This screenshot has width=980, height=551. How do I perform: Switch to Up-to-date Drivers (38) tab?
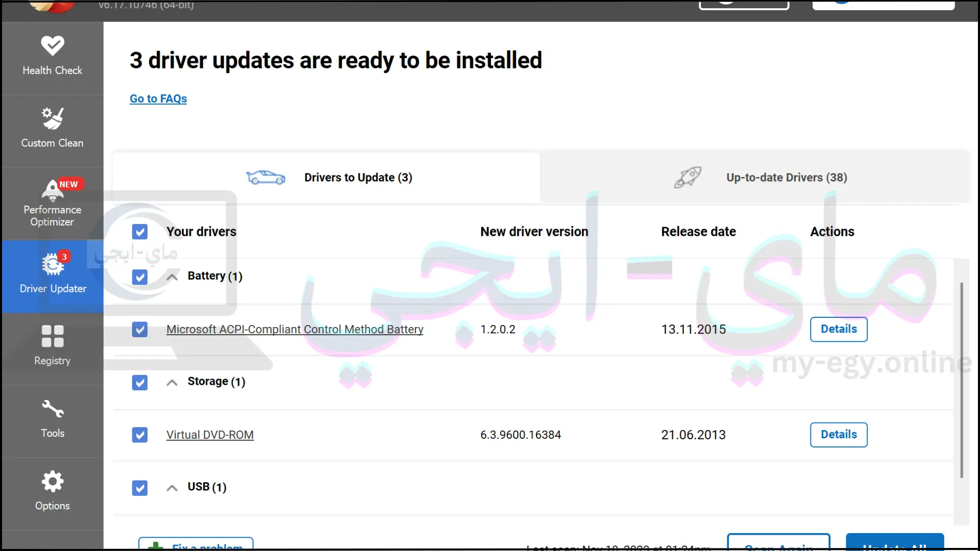click(x=755, y=178)
